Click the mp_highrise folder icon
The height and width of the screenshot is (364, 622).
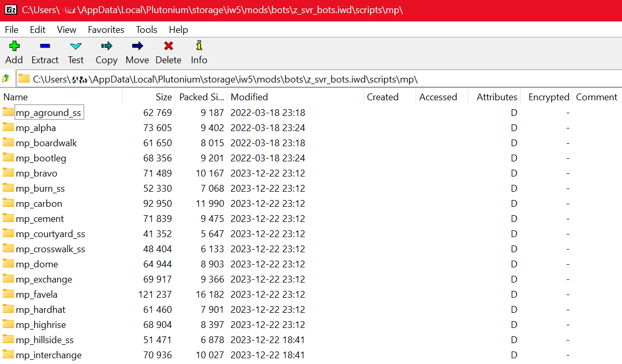[8, 324]
